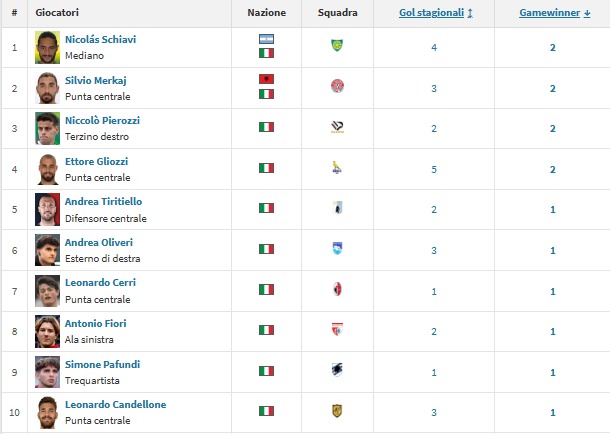Click the Albanian flag beside Silvio Merkaj

tap(266, 79)
